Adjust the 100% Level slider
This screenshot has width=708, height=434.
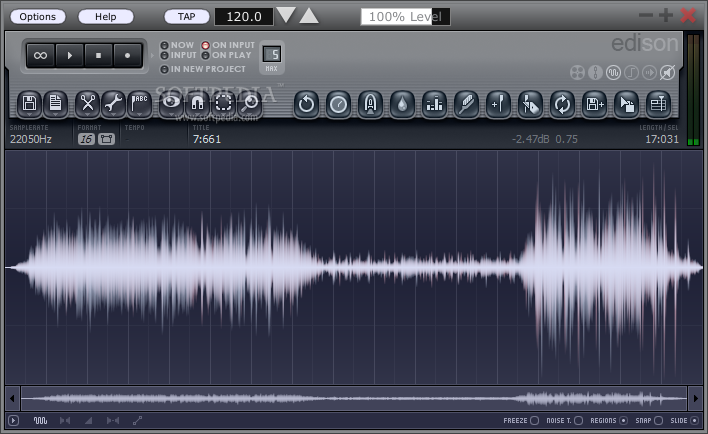405,17
